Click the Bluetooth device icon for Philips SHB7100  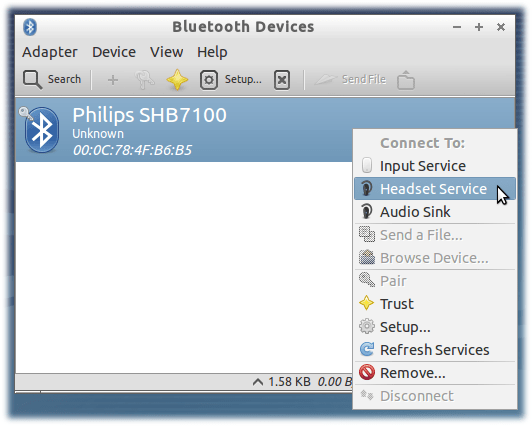pos(41,130)
